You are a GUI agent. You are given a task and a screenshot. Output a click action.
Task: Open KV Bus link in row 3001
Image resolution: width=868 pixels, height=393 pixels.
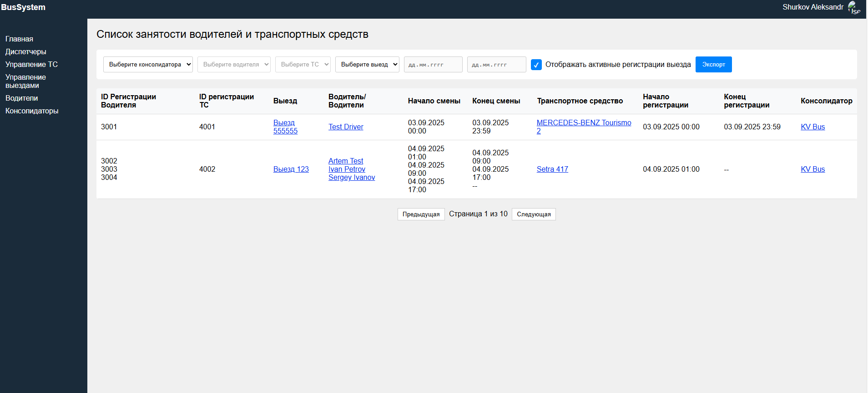[x=812, y=127]
